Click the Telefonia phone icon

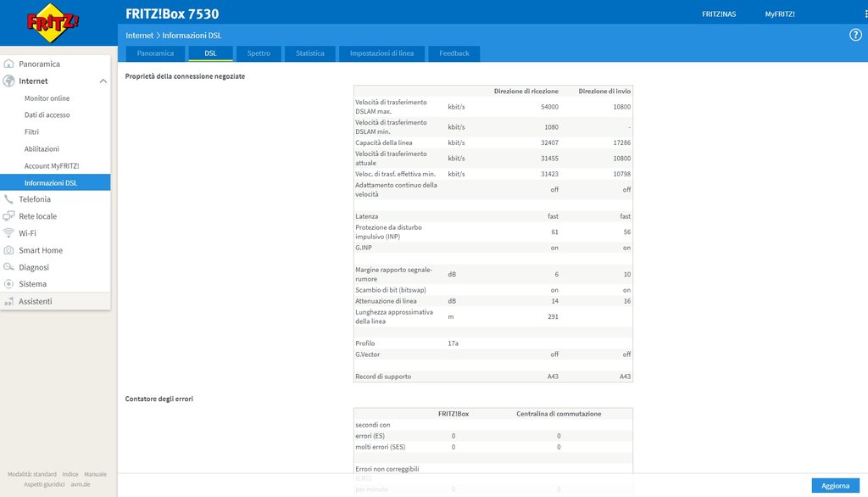pyautogui.click(x=9, y=199)
